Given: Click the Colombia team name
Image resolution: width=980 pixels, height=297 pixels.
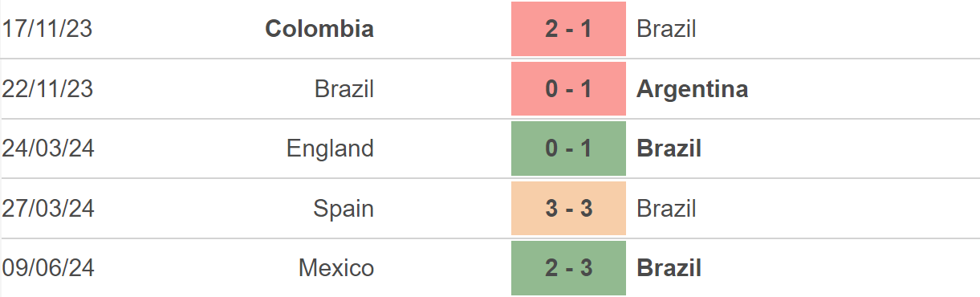Looking at the screenshot, I should pyautogui.click(x=319, y=29).
